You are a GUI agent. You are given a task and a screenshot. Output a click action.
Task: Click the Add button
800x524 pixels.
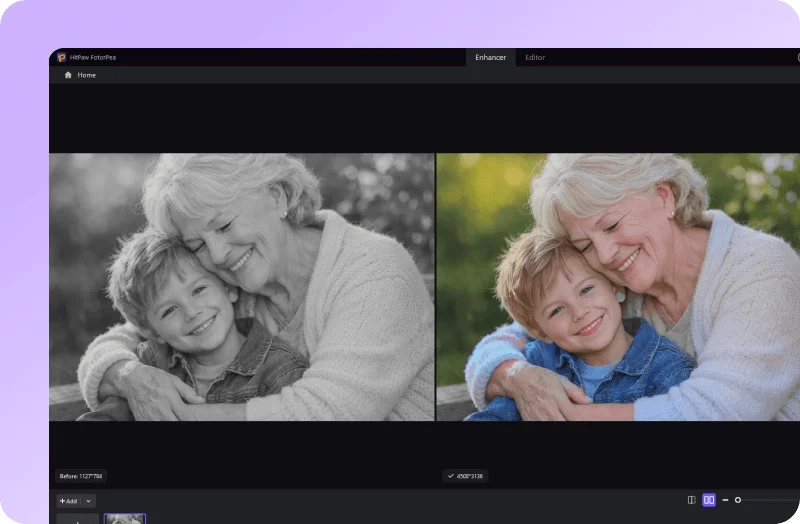(68, 501)
